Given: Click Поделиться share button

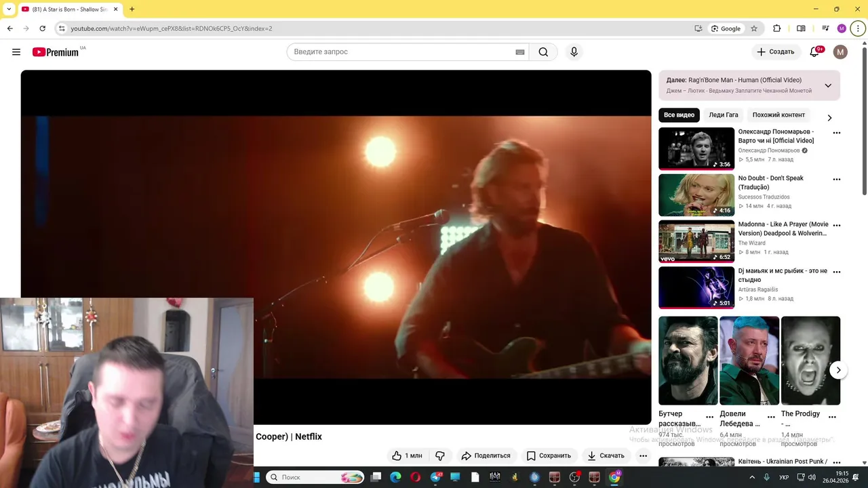Looking at the screenshot, I should [486, 455].
